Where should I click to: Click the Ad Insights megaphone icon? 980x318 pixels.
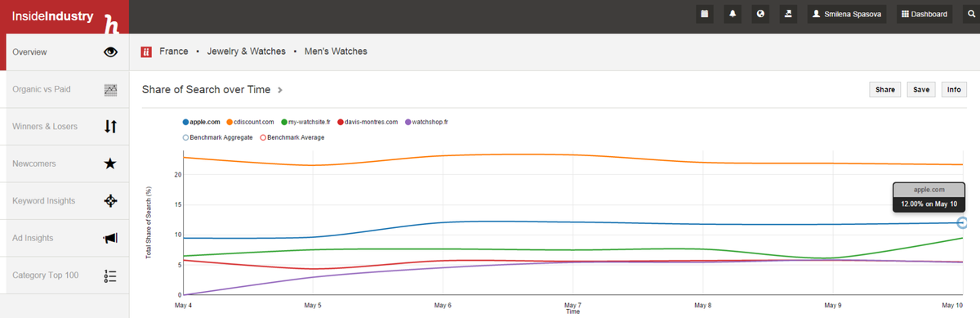click(x=111, y=238)
